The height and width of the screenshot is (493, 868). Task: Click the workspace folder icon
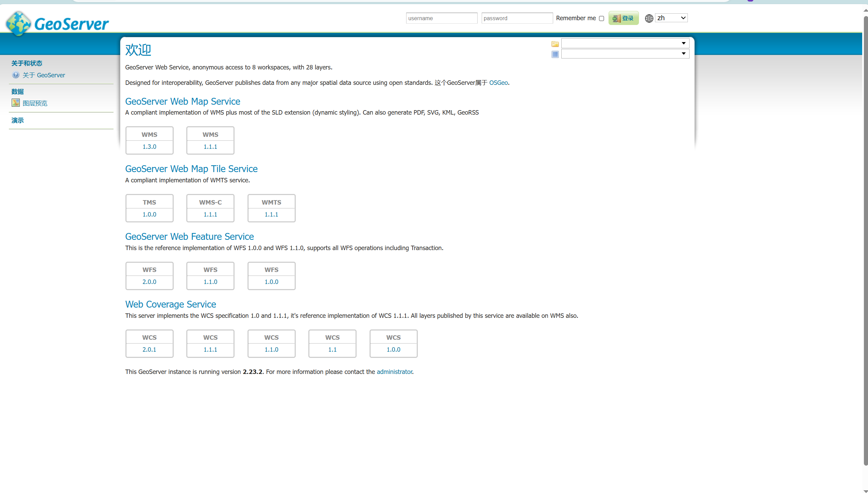click(555, 44)
